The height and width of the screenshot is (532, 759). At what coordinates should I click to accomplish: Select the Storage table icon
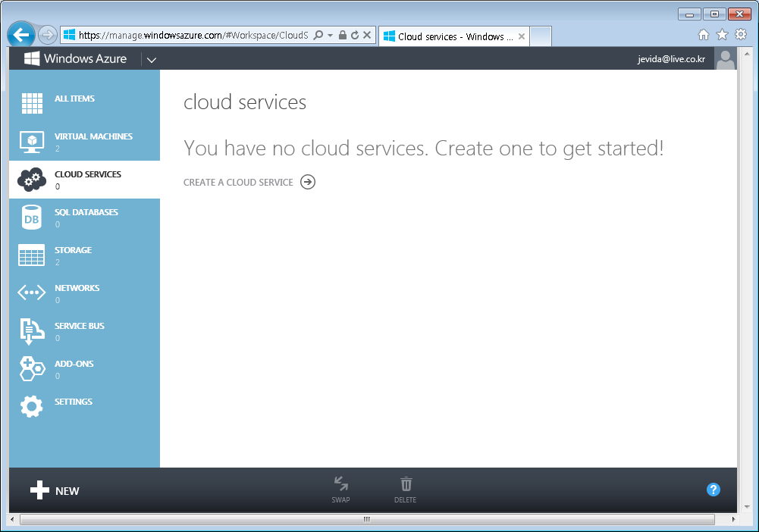(31, 255)
